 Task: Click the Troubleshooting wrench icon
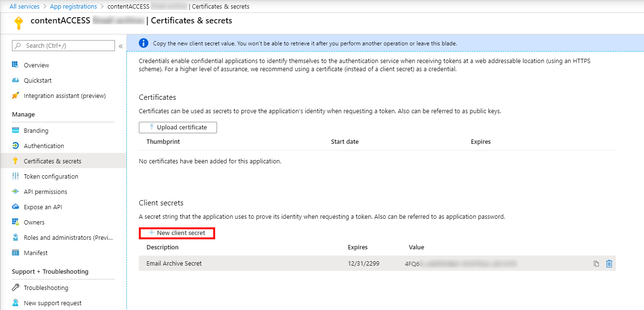pyautogui.click(x=15, y=288)
